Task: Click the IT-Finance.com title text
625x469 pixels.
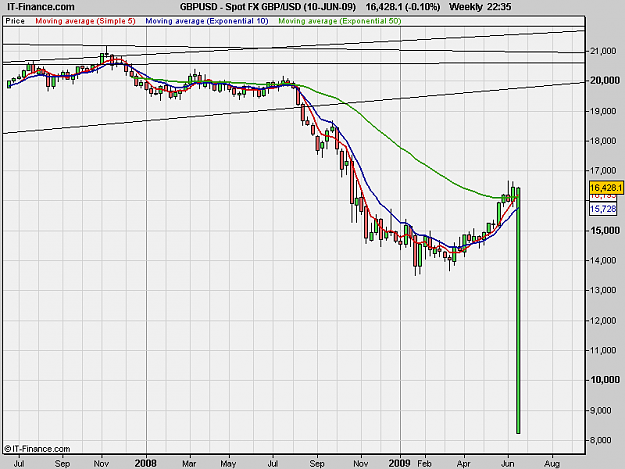Action: coord(41,7)
